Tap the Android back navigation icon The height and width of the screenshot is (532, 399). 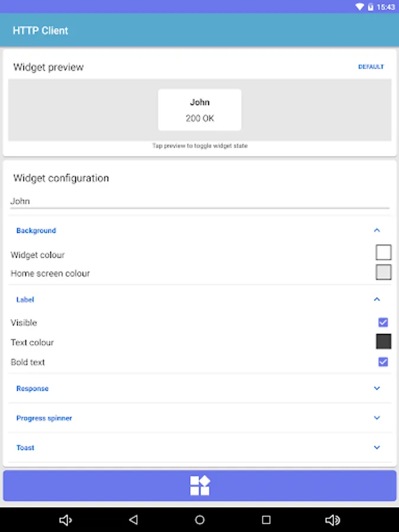(x=134, y=520)
